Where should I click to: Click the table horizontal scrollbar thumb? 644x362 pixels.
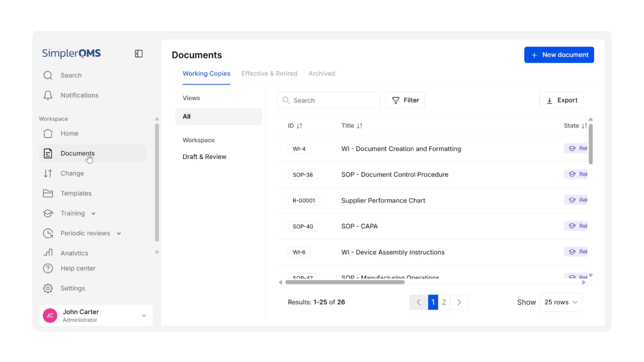click(345, 282)
